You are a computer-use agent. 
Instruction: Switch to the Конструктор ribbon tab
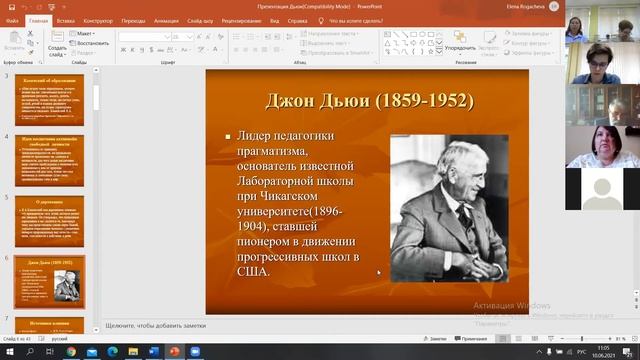[98, 21]
